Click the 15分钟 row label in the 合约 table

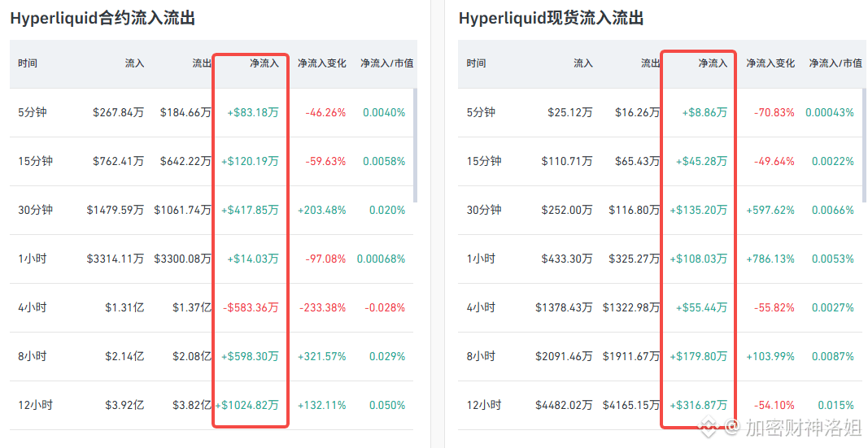tap(36, 161)
